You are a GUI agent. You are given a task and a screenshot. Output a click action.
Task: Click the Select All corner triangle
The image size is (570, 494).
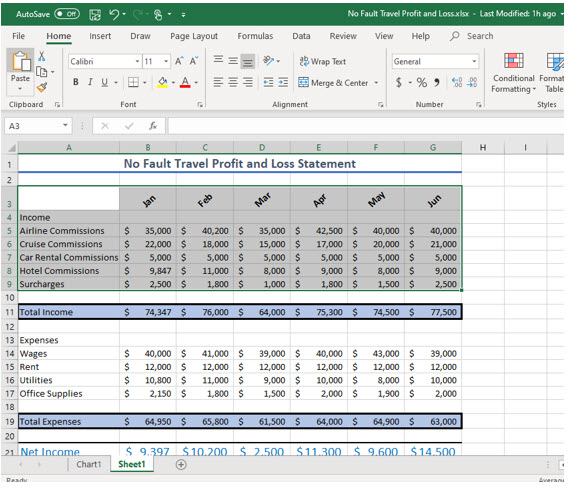click(12, 148)
